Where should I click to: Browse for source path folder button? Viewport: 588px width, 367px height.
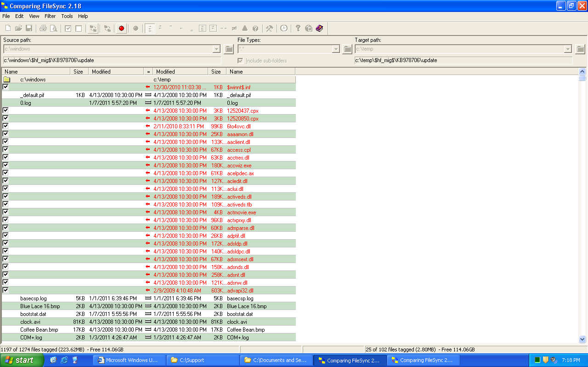pos(229,49)
